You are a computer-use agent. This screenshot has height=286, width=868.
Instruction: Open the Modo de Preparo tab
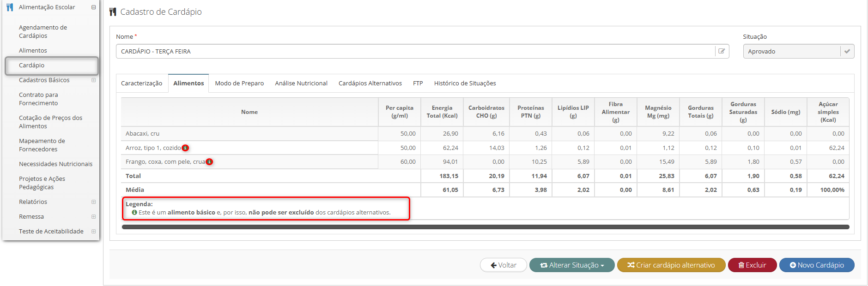(x=239, y=83)
